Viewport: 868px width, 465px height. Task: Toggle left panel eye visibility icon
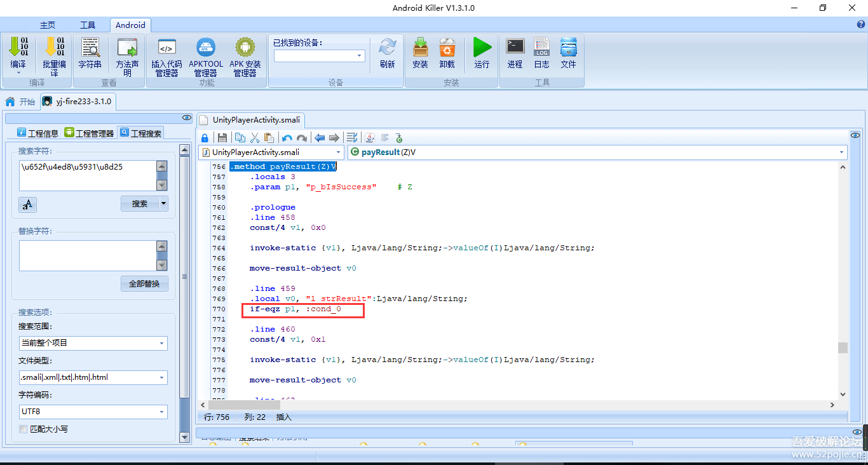tap(186, 118)
